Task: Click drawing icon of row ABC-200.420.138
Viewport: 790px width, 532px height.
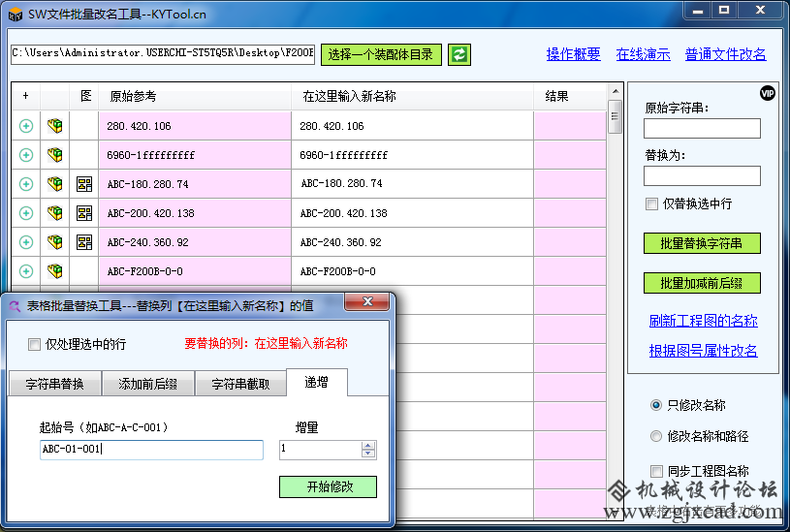Action: click(84, 213)
